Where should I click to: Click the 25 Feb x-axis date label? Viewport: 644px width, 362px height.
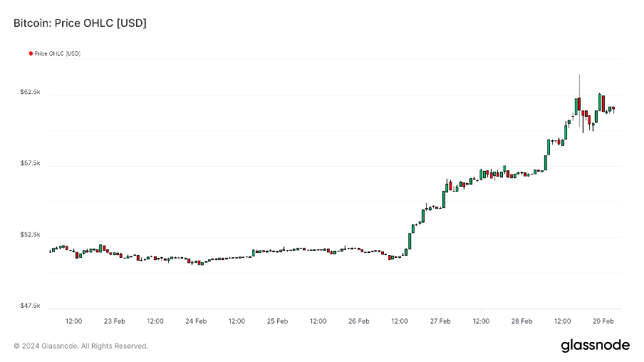(277, 321)
